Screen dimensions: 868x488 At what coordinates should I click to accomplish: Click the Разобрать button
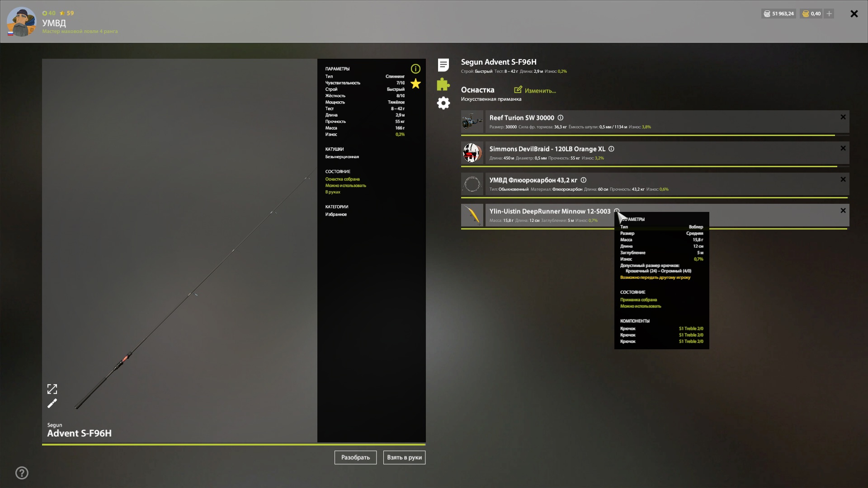(355, 457)
